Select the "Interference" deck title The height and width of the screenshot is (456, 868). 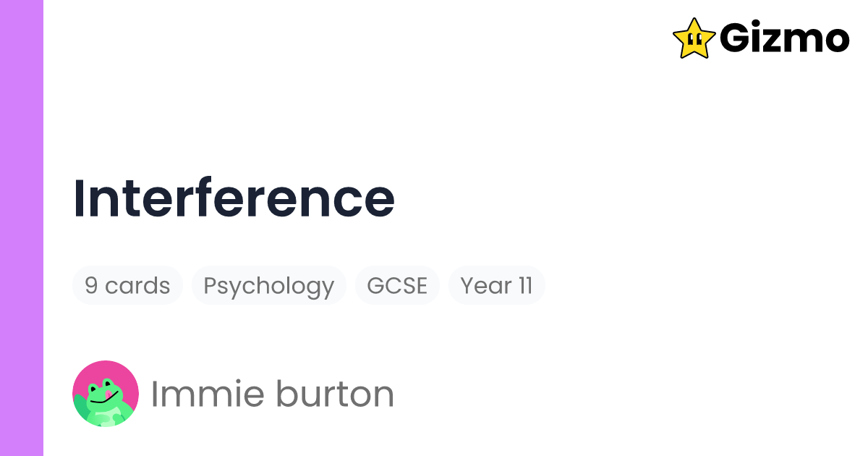coord(234,198)
